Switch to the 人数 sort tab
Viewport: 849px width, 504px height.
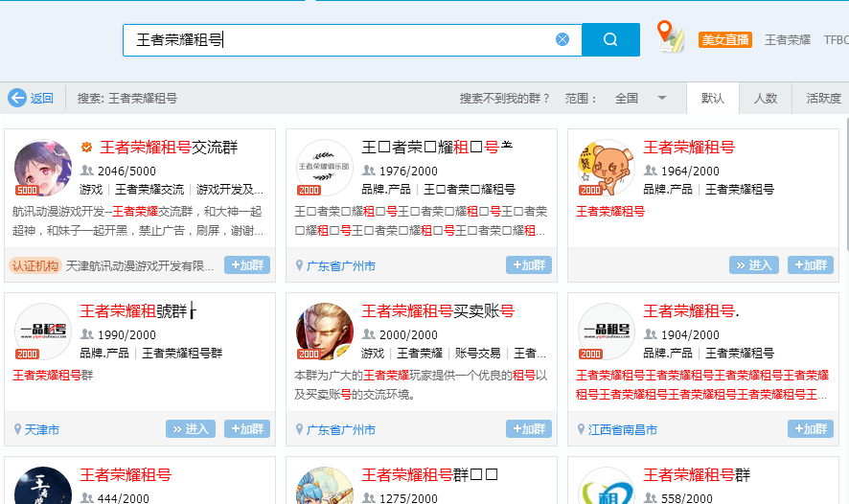coord(766,98)
